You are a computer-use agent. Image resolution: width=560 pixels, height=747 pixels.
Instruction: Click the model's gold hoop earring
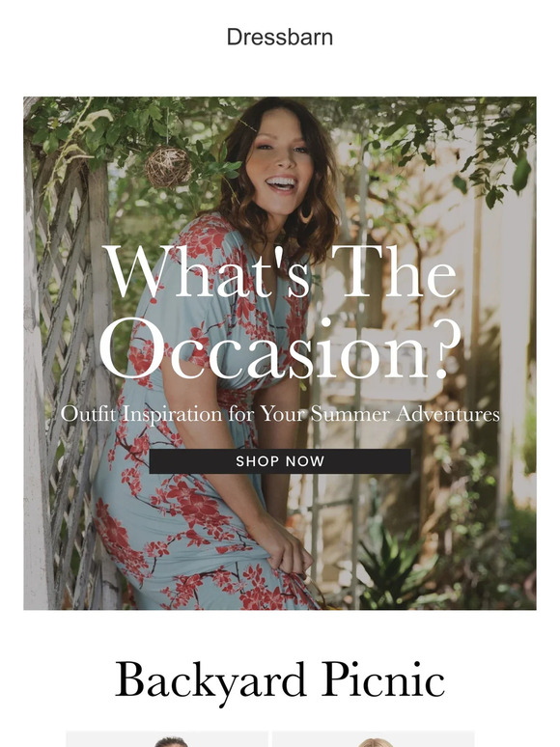(305, 213)
